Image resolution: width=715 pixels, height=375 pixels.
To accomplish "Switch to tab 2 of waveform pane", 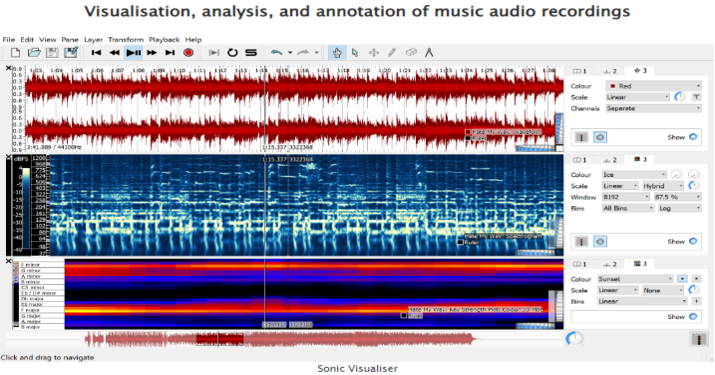I will click(x=610, y=71).
